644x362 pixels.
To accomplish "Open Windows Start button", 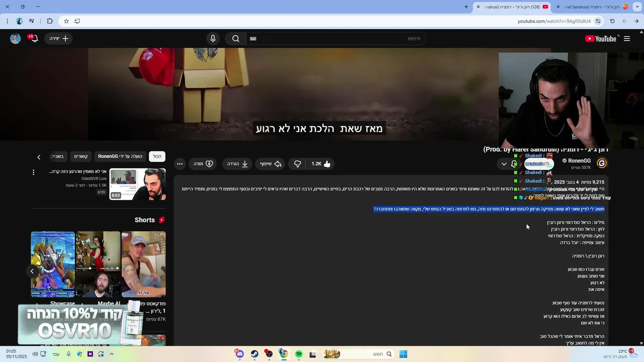I will 403,354.
